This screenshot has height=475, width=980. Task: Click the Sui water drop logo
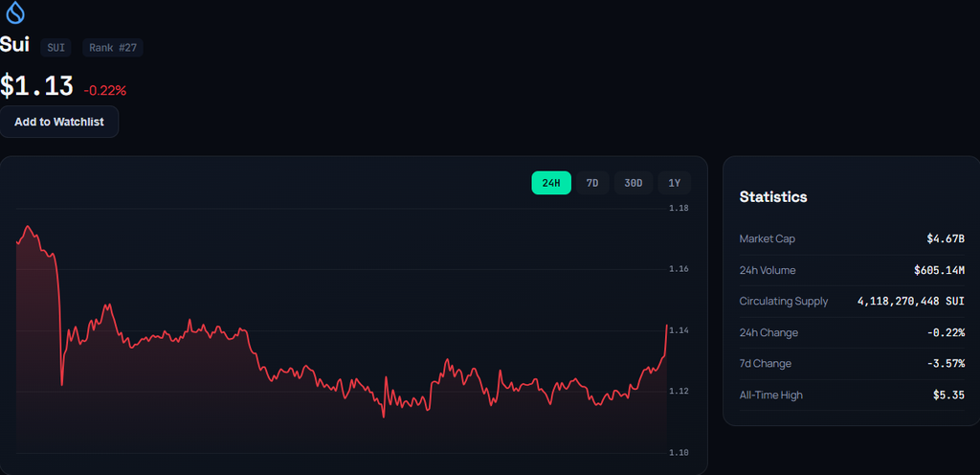(14, 12)
